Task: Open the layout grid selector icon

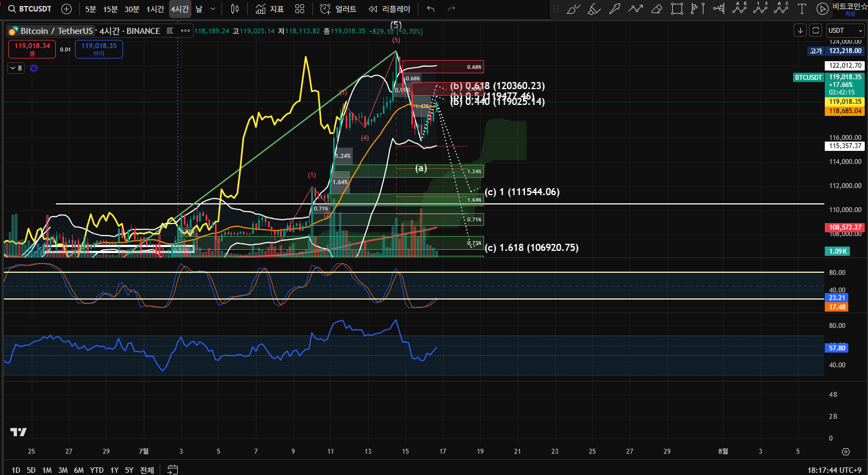Action: pos(300,9)
